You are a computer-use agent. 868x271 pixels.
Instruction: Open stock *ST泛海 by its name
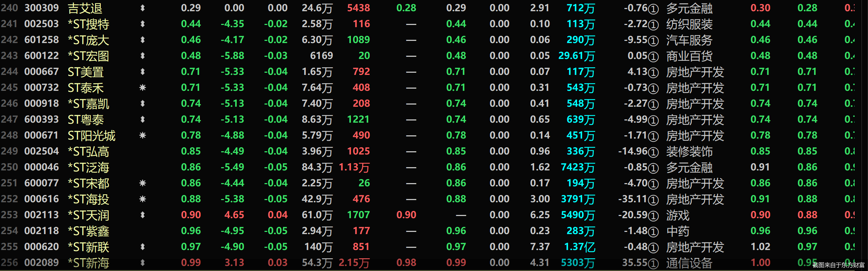pos(89,168)
